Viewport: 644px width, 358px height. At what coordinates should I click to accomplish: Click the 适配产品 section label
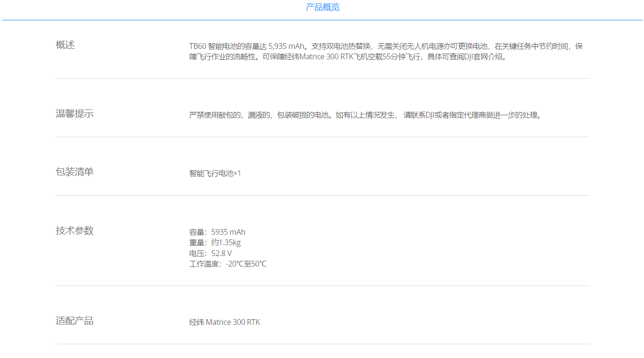(x=75, y=321)
